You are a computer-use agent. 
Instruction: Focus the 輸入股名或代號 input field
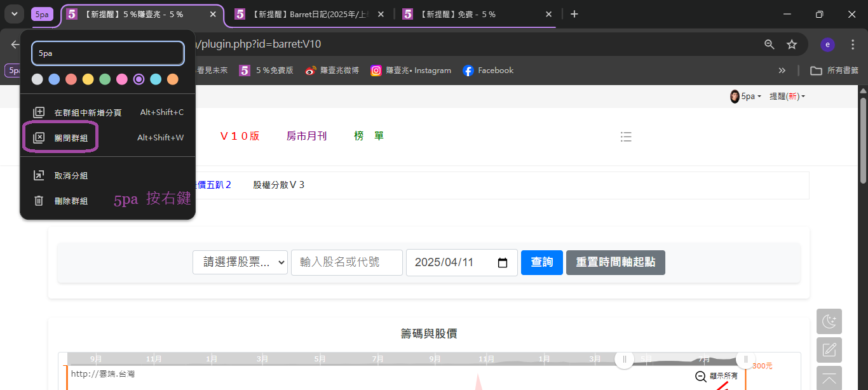[347, 262]
